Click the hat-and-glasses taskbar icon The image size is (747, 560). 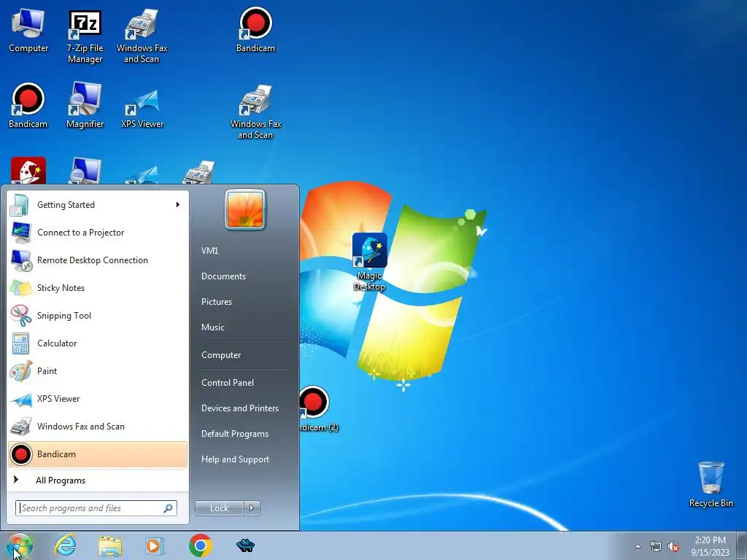pos(245,545)
